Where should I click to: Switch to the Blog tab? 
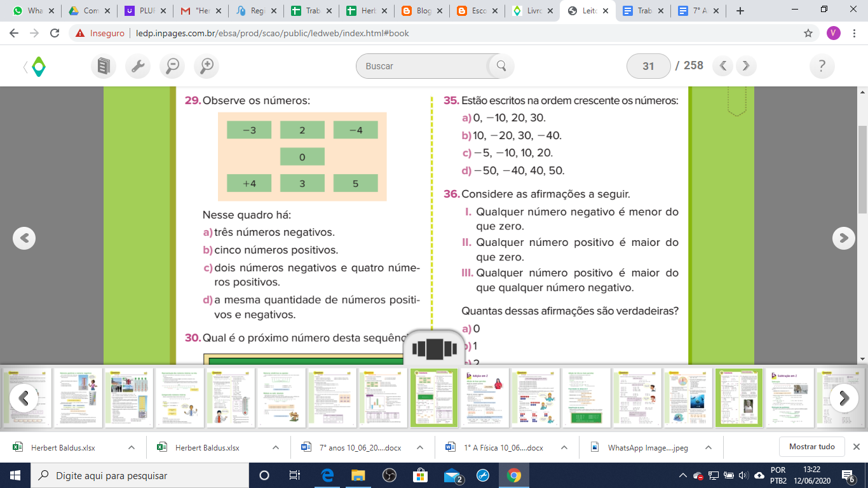click(x=423, y=11)
